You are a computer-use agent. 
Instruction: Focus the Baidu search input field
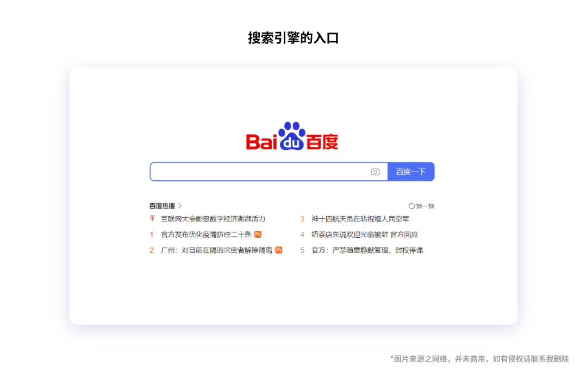pyautogui.click(x=269, y=172)
